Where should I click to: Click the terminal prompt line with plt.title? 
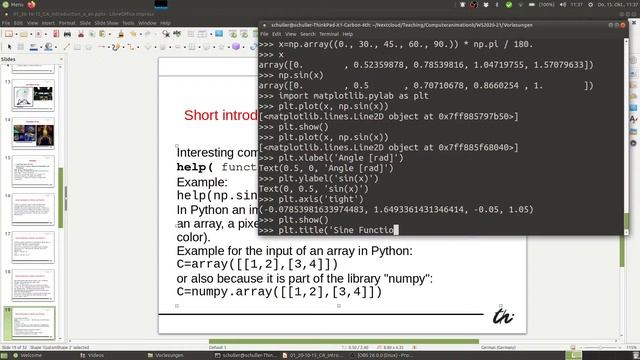(329, 230)
